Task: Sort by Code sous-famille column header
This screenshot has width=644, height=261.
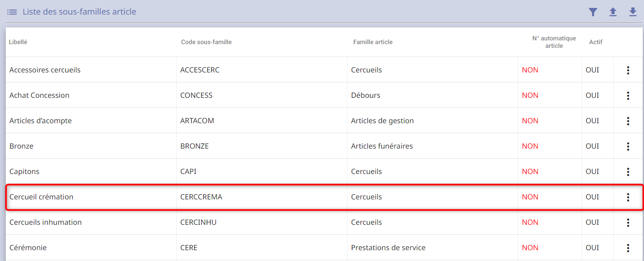Action: click(x=206, y=42)
